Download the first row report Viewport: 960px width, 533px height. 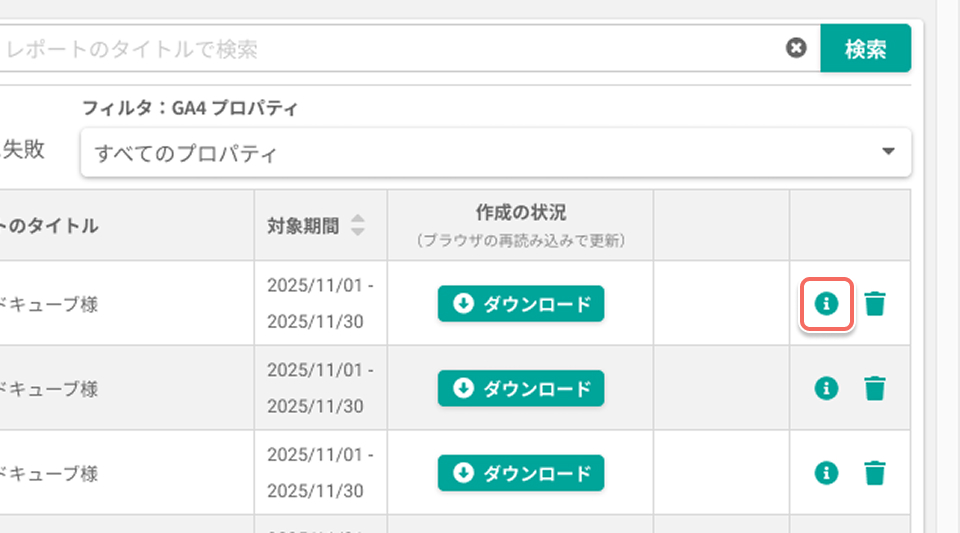pos(520,304)
